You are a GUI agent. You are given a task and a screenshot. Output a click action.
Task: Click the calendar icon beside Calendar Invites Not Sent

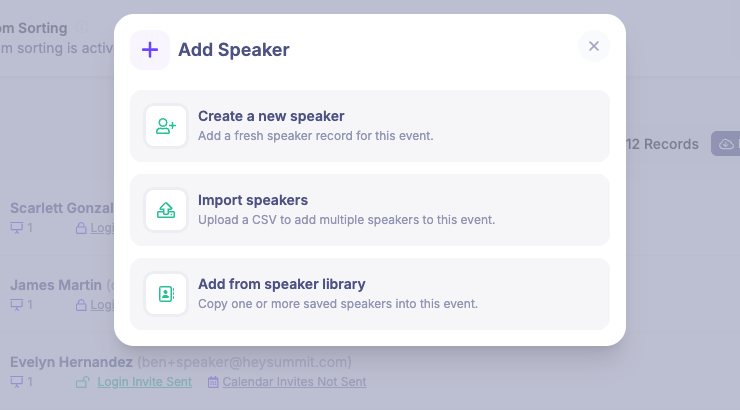[x=213, y=382]
